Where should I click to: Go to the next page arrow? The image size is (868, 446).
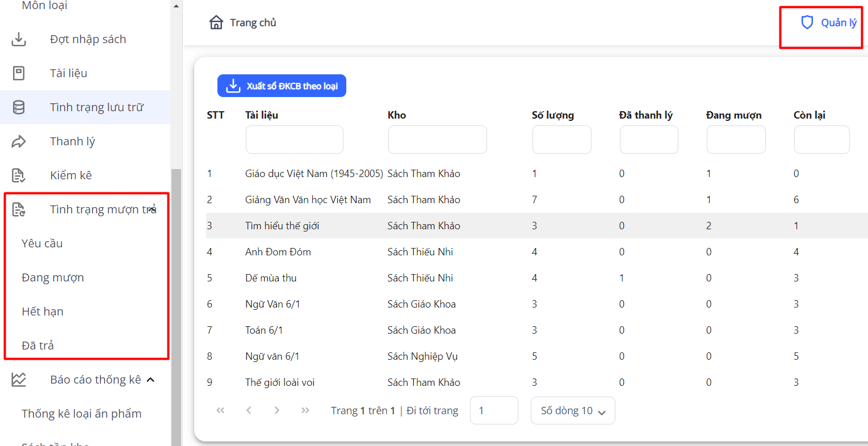pyautogui.click(x=276, y=410)
